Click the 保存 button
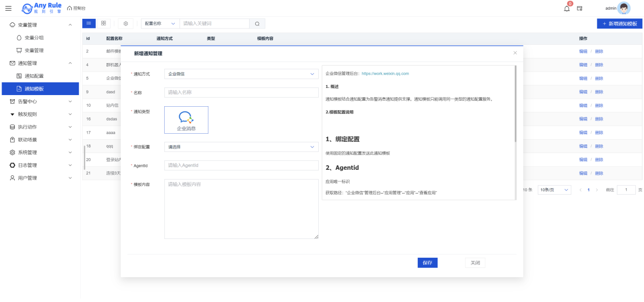This screenshot has width=644, height=302. pyautogui.click(x=427, y=263)
